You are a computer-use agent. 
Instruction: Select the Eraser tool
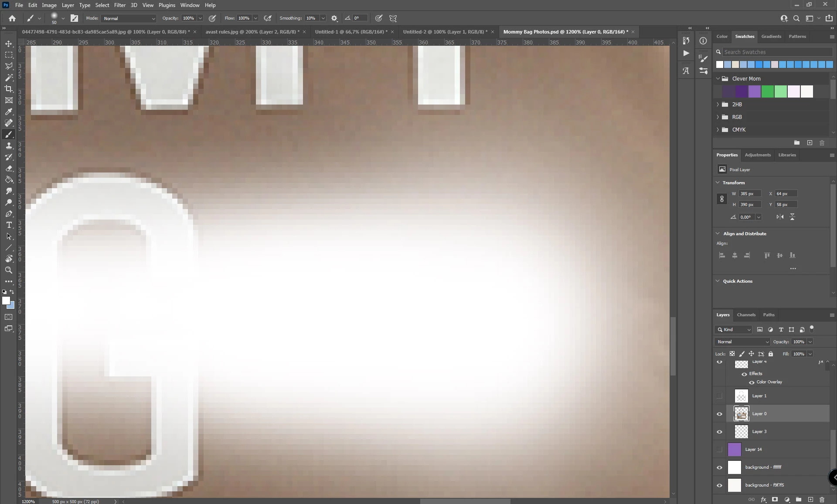click(x=9, y=169)
